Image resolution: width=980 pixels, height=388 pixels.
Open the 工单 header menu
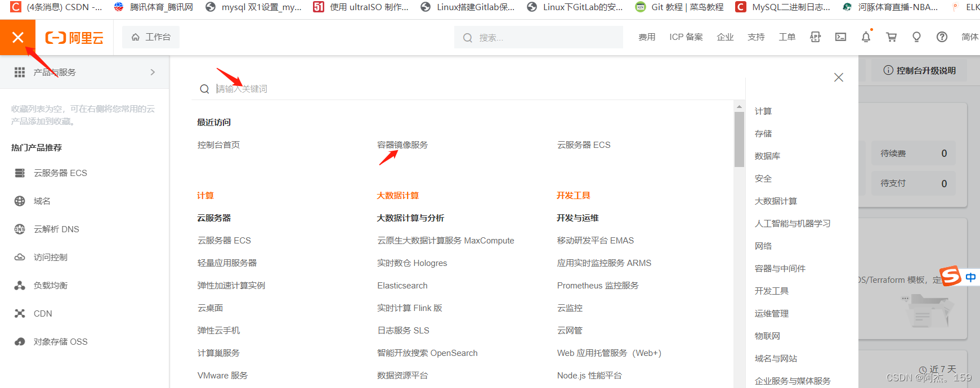[787, 37]
